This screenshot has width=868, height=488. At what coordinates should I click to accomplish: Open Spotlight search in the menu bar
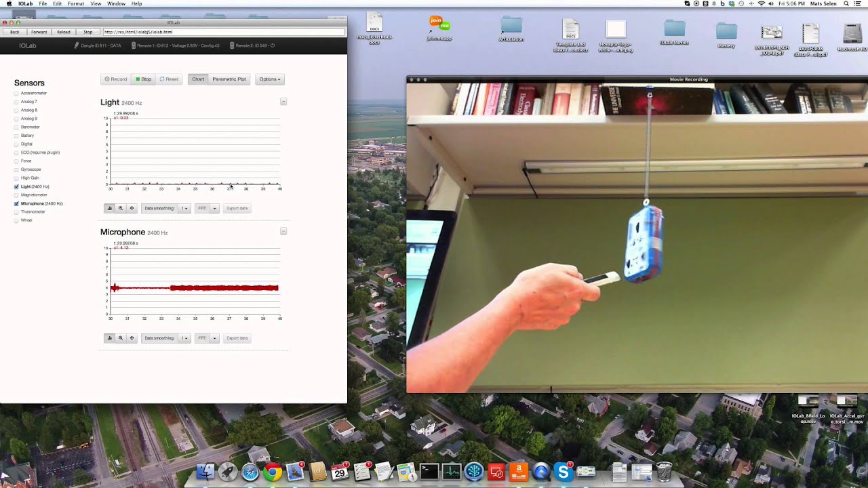846,3
